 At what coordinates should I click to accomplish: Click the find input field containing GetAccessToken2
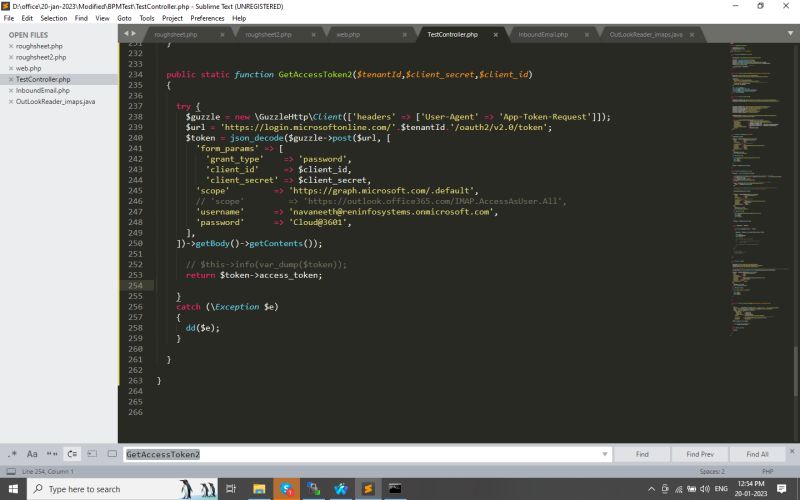point(367,454)
